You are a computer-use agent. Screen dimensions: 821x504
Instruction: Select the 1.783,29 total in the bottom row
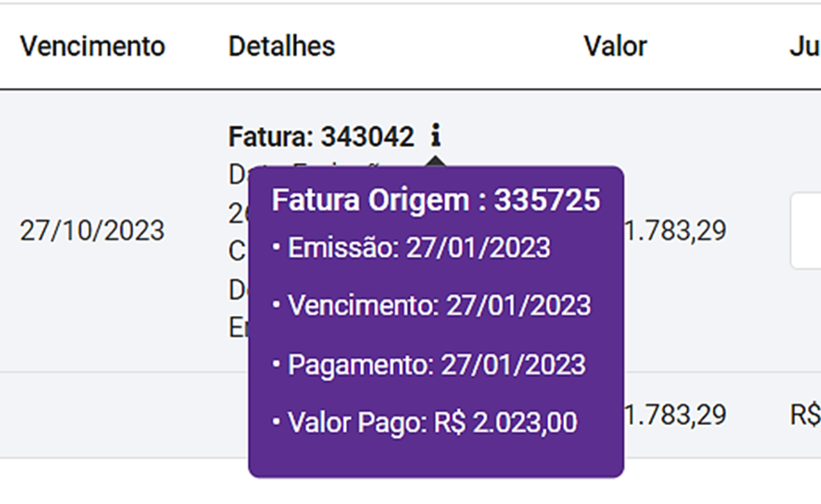pyautogui.click(x=676, y=415)
